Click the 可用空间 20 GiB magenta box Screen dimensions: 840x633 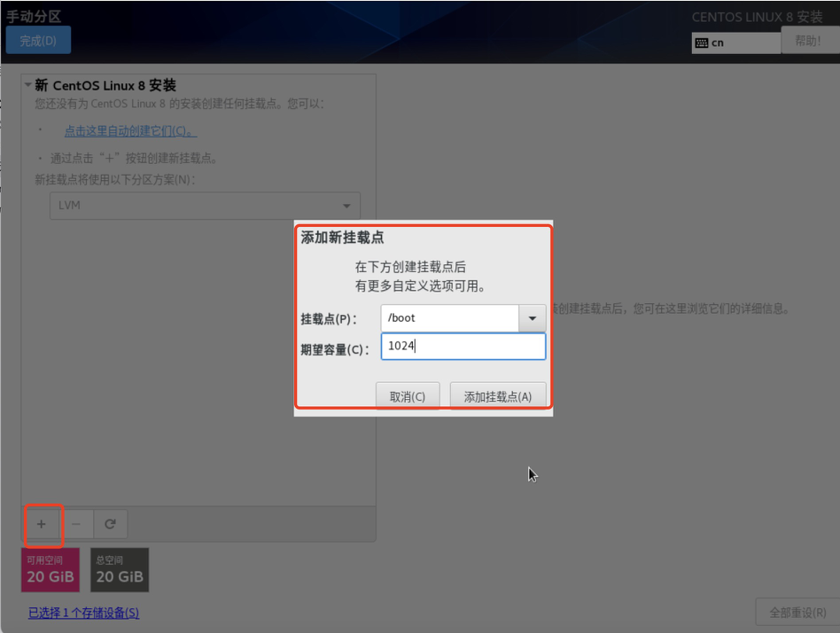click(51, 570)
